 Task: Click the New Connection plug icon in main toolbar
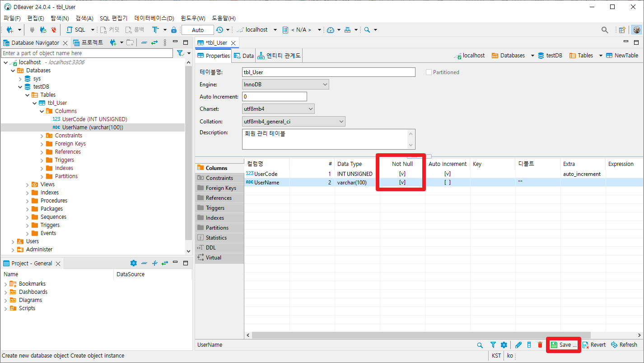pyautogui.click(x=9, y=30)
